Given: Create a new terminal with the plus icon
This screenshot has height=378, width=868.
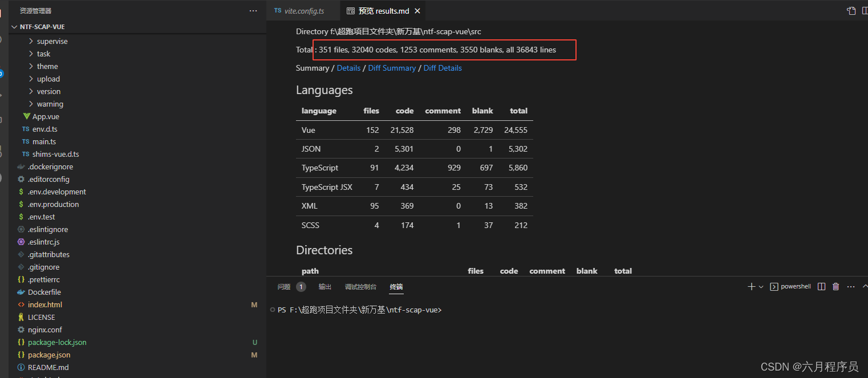Looking at the screenshot, I should click(x=751, y=286).
